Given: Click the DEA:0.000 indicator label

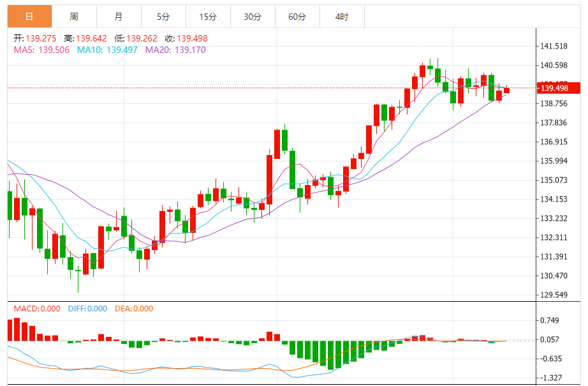Looking at the screenshot, I should 134,309.
